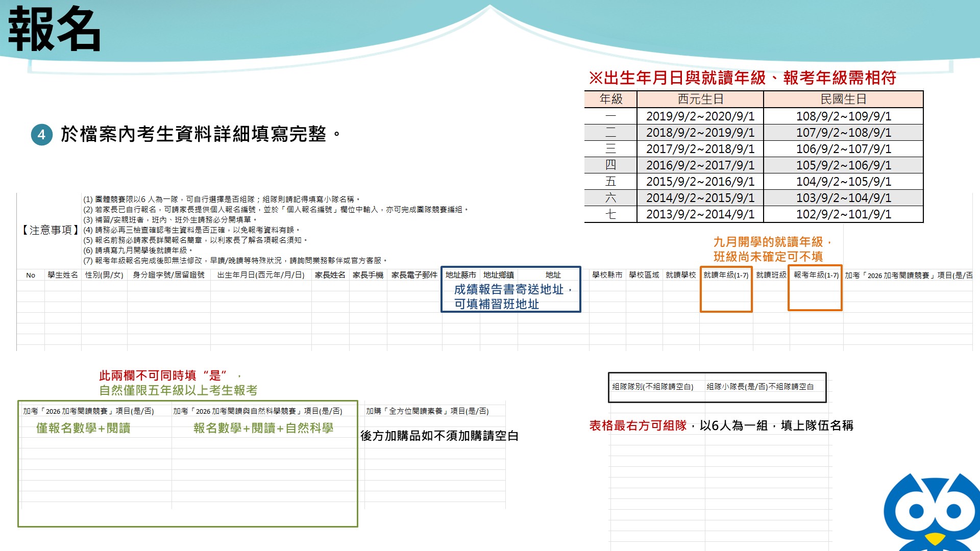The height and width of the screenshot is (551, 980).
Task: Select the 學校縣市 column header
Action: (x=607, y=275)
